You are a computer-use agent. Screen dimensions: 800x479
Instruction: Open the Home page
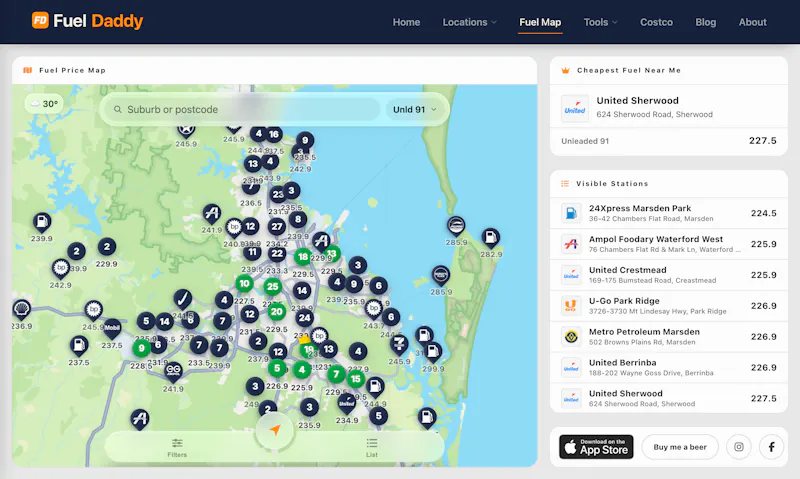(x=406, y=22)
